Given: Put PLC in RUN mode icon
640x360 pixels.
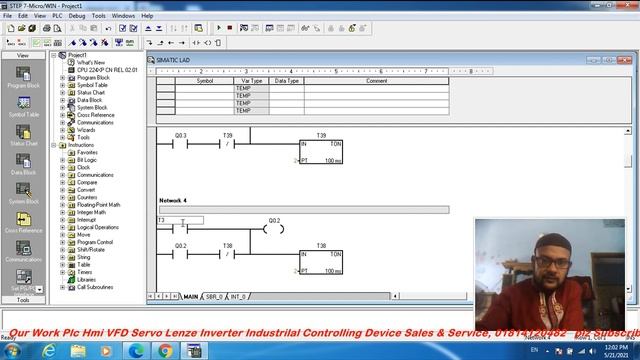Looking at the screenshot, I should pos(219,28).
